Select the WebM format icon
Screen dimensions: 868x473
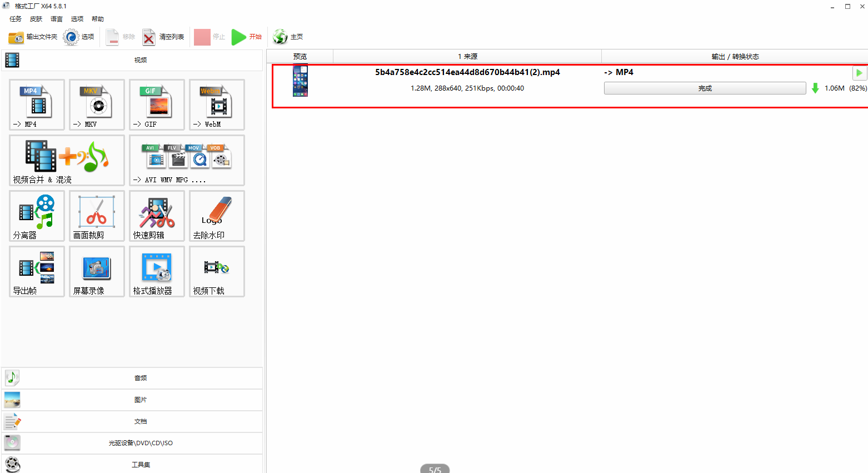[217, 104]
